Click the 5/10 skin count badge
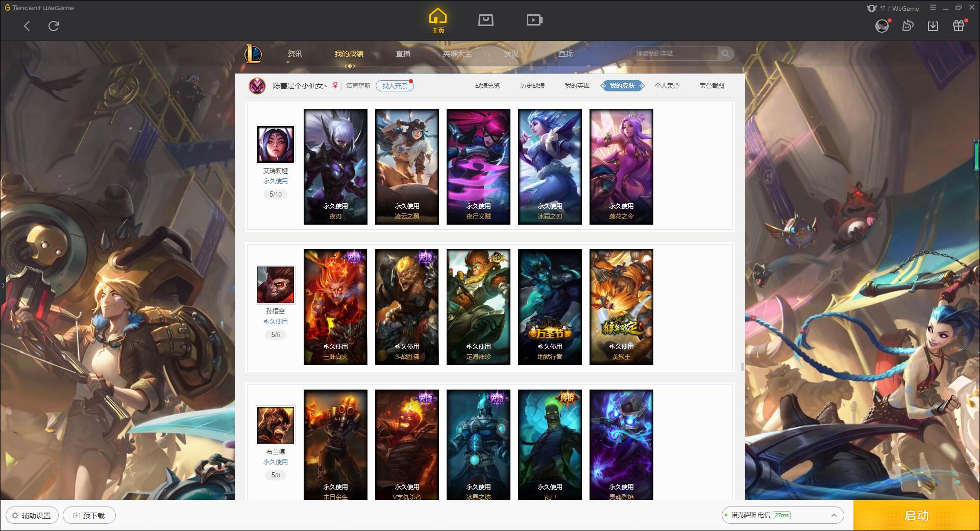The height and width of the screenshot is (531, 980). coord(276,195)
